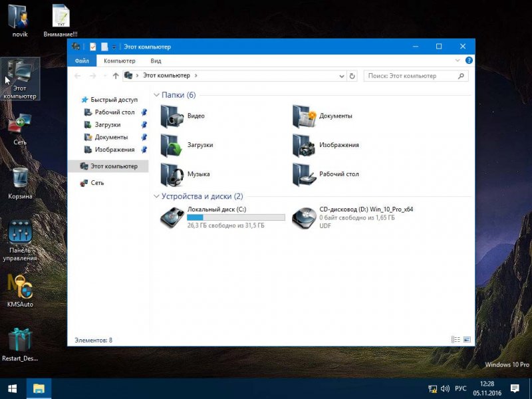Screen dimensions: 532x399
Task: Select Документы in navigation pane
Action: tap(111, 138)
